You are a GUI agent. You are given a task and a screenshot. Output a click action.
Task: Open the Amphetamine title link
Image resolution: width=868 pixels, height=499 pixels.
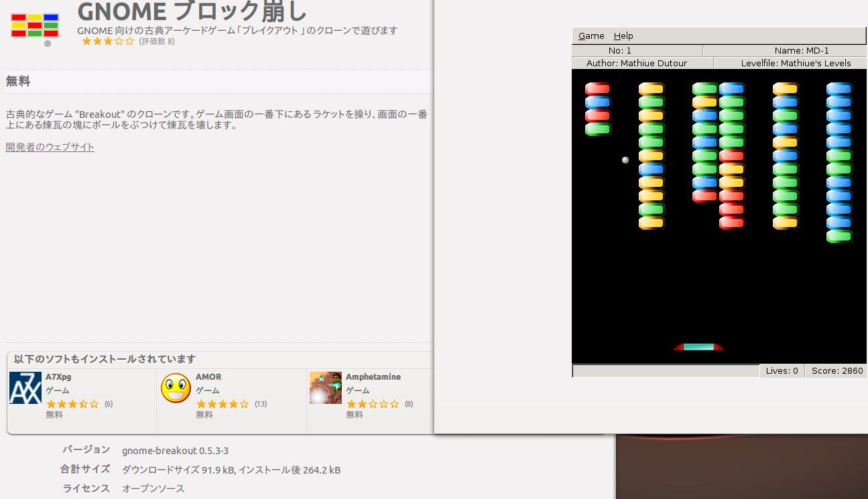(373, 377)
